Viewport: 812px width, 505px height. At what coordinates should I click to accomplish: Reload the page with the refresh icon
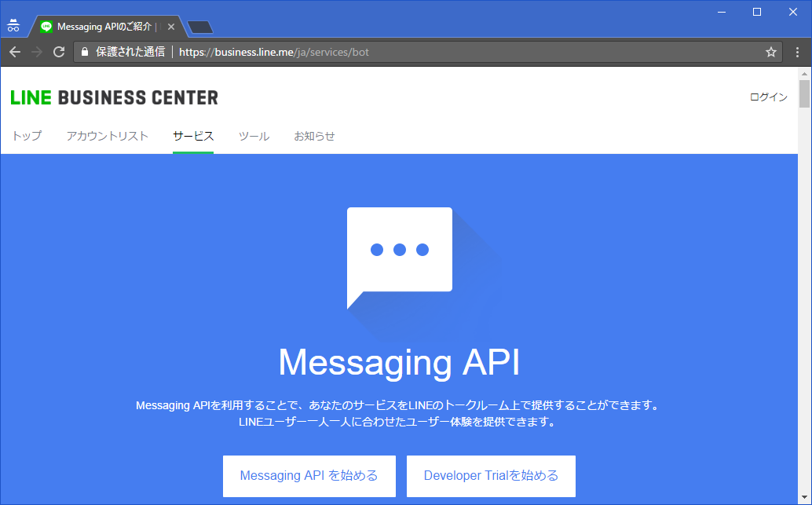tap(58, 52)
